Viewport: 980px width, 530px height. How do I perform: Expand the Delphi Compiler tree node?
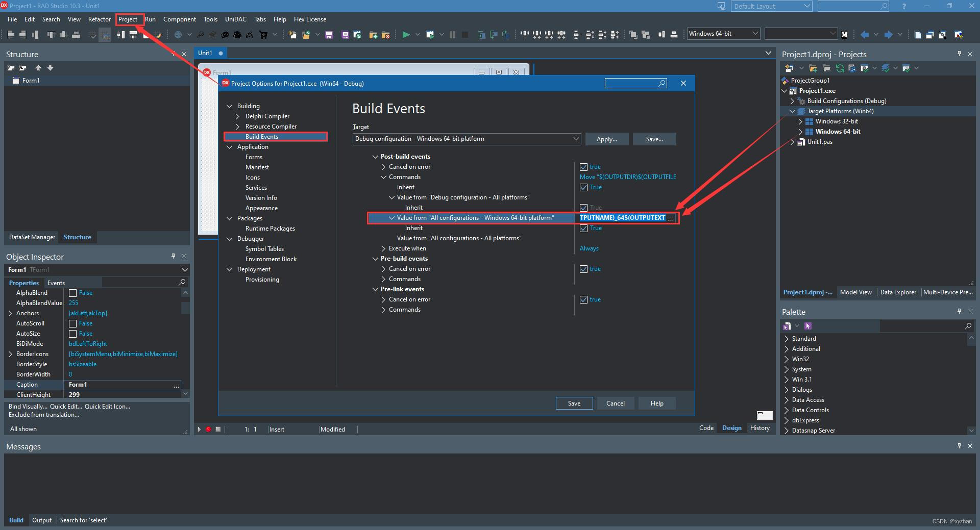pyautogui.click(x=238, y=116)
